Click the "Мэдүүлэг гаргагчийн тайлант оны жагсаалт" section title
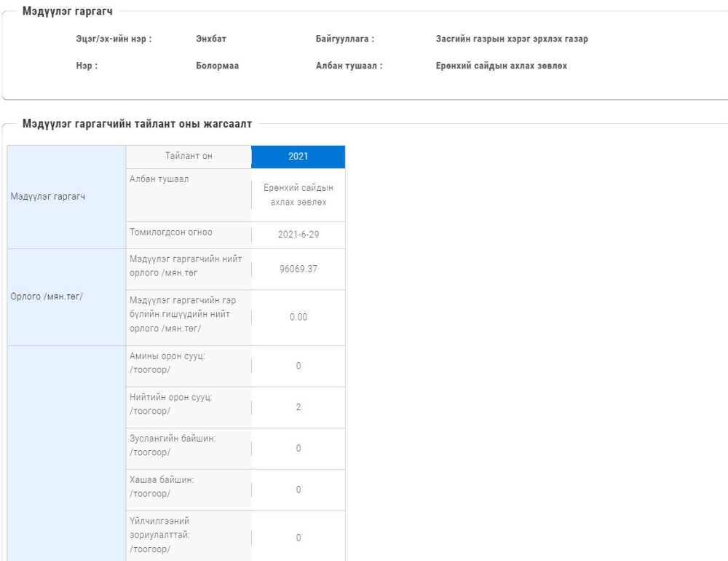The height and width of the screenshot is (561, 728). 137,125
